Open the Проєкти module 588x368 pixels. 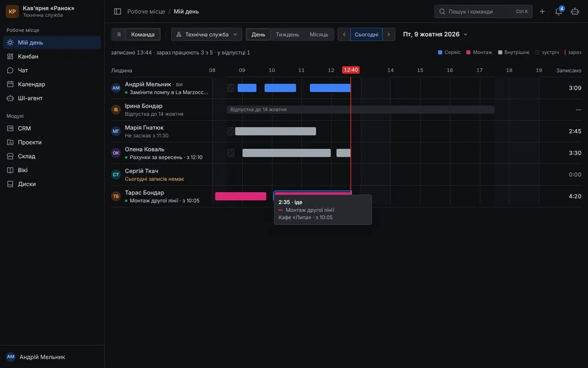52,142
